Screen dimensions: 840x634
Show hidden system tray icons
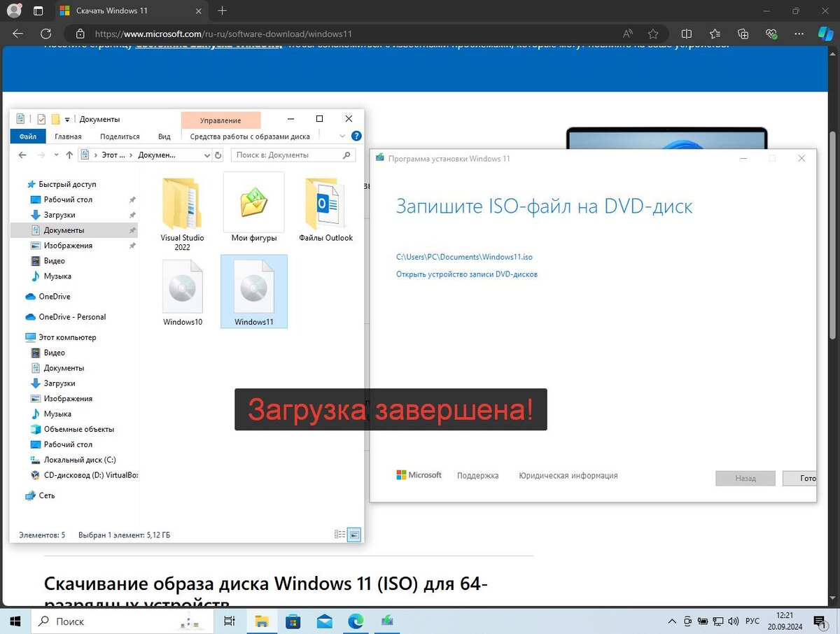point(673,621)
